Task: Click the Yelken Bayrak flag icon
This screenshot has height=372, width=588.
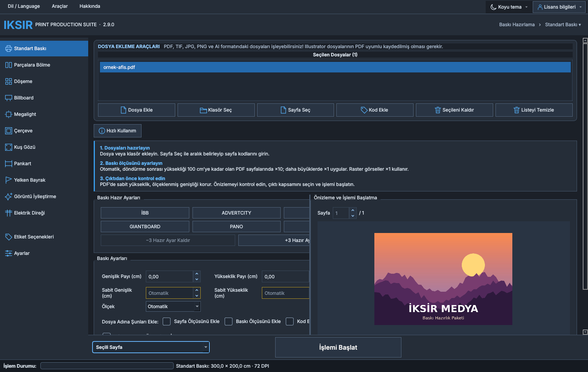Action: tap(8, 180)
